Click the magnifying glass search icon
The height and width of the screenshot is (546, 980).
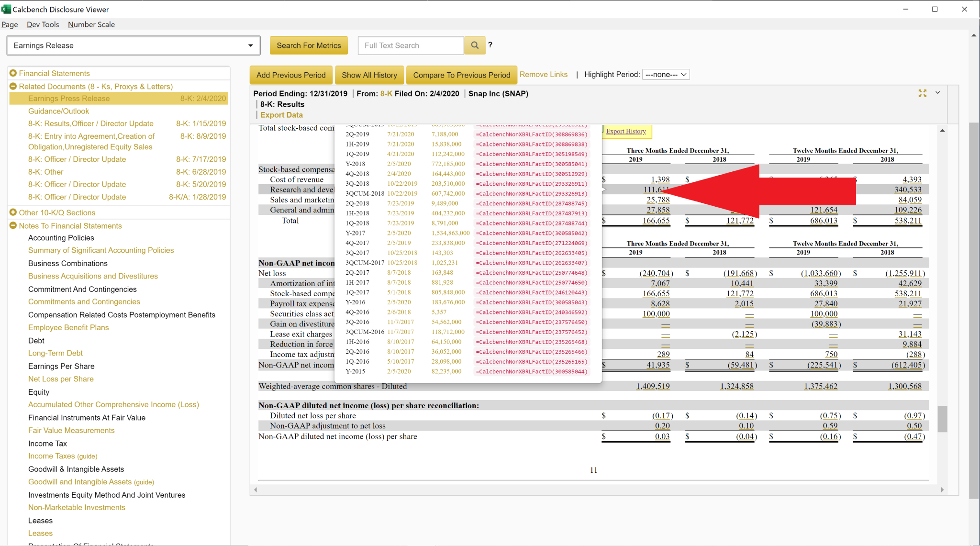coord(474,45)
